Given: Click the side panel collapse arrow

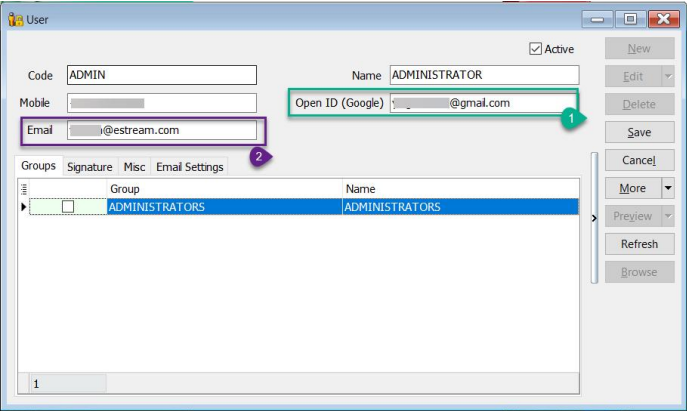Looking at the screenshot, I should [x=595, y=216].
